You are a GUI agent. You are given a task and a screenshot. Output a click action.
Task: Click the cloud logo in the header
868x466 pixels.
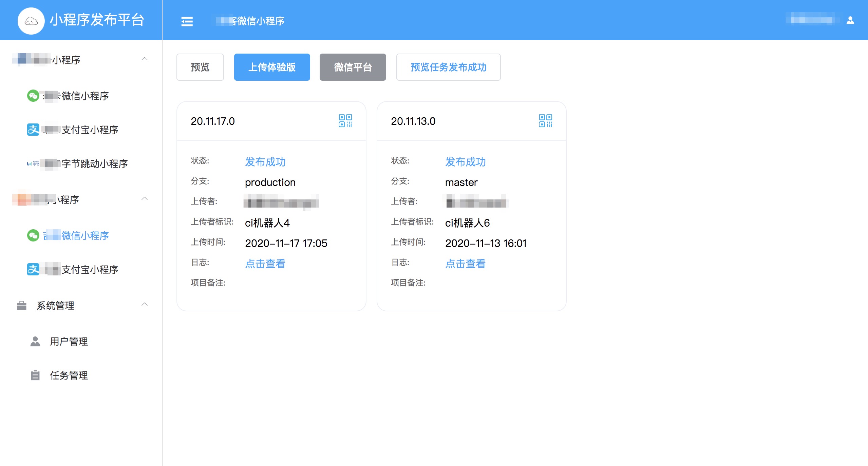pos(31,21)
